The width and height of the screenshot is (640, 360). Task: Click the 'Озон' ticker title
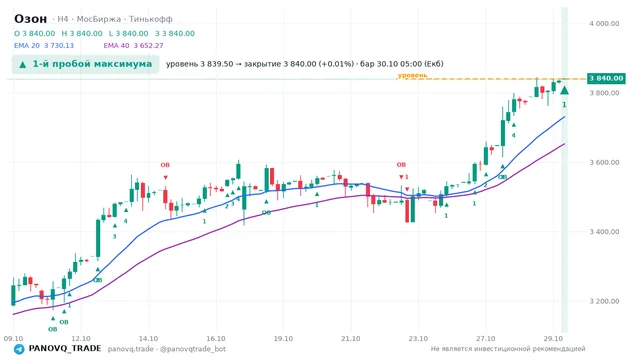click(31, 19)
